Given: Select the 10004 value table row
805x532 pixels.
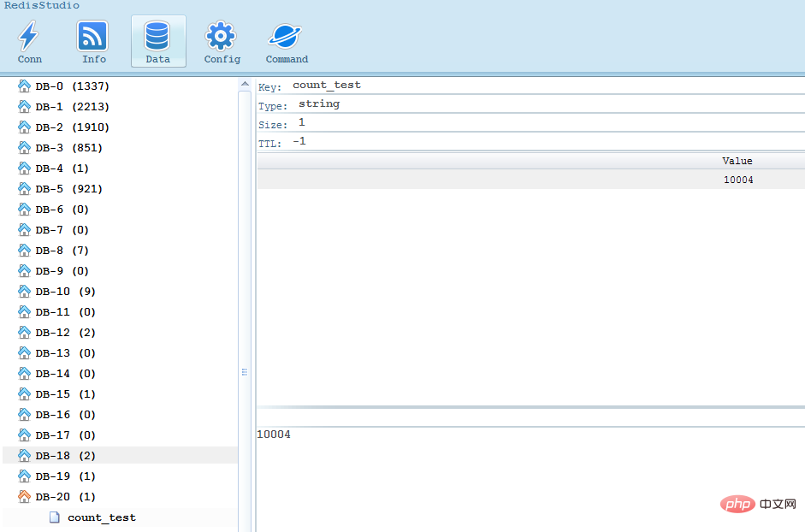Looking at the screenshot, I should [x=531, y=180].
